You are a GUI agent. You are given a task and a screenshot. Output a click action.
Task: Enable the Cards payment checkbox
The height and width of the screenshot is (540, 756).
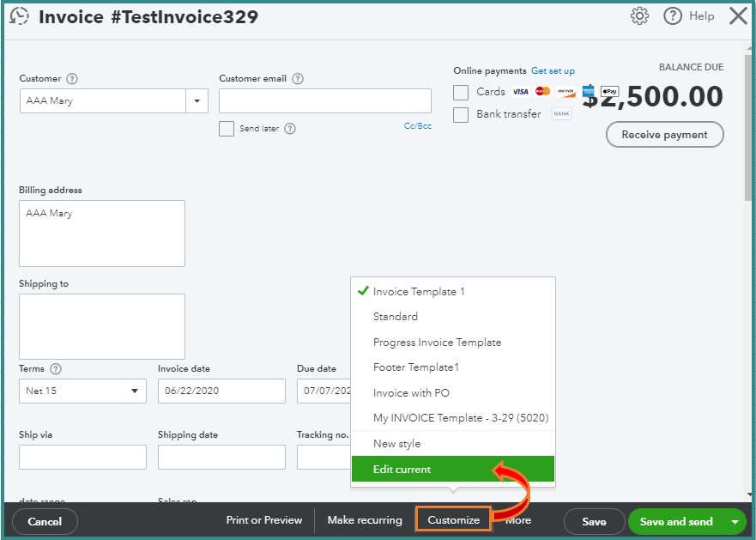point(461,92)
